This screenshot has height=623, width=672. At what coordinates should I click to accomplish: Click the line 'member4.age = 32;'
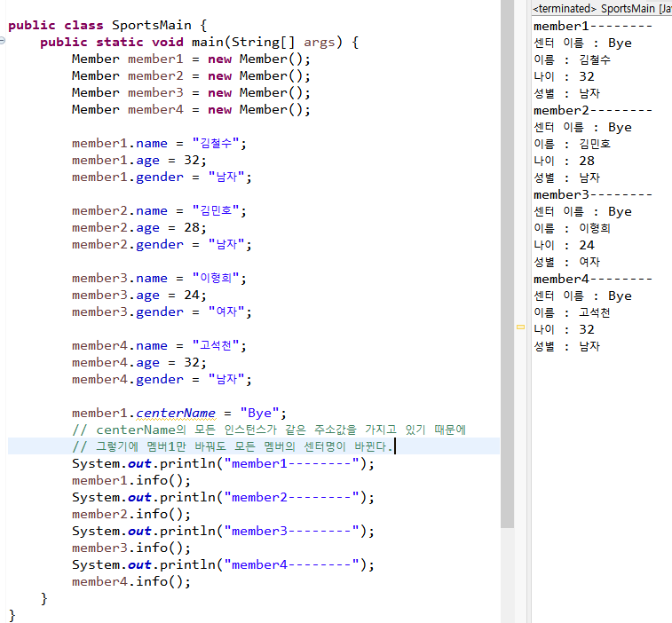pos(138,362)
